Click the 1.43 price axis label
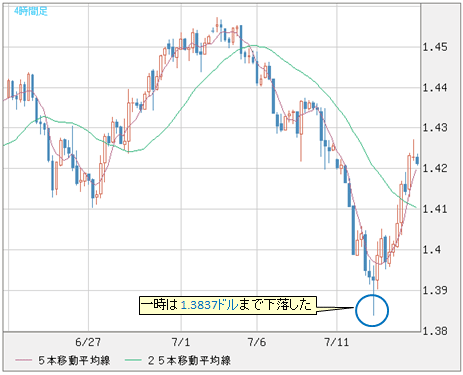Screen dimensions: 463x375 point(435,128)
